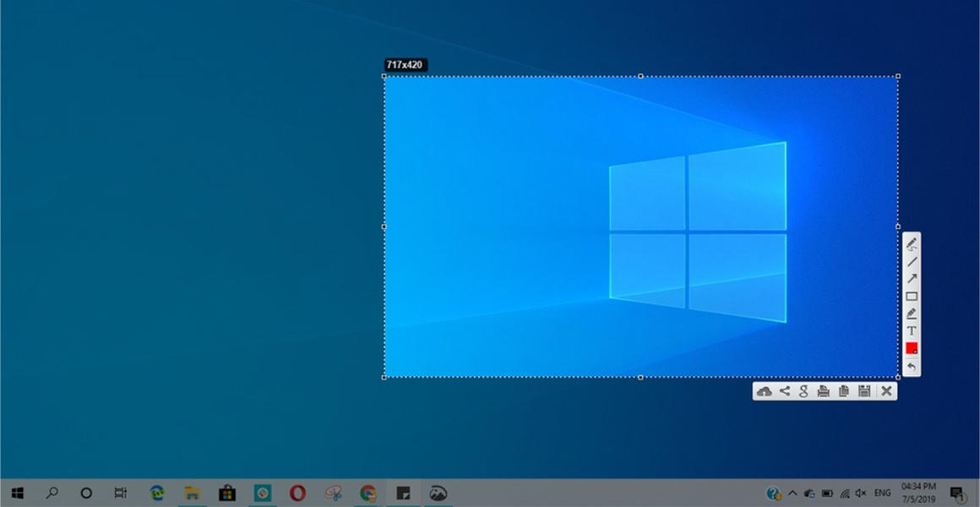Click the top-right selection handle
This screenshot has height=507, width=980.
click(898, 76)
